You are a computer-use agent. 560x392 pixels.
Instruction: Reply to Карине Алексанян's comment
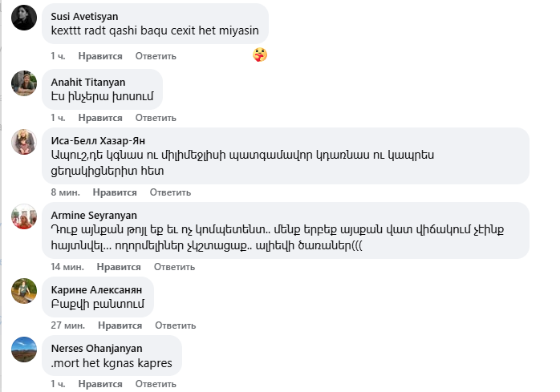(173, 325)
